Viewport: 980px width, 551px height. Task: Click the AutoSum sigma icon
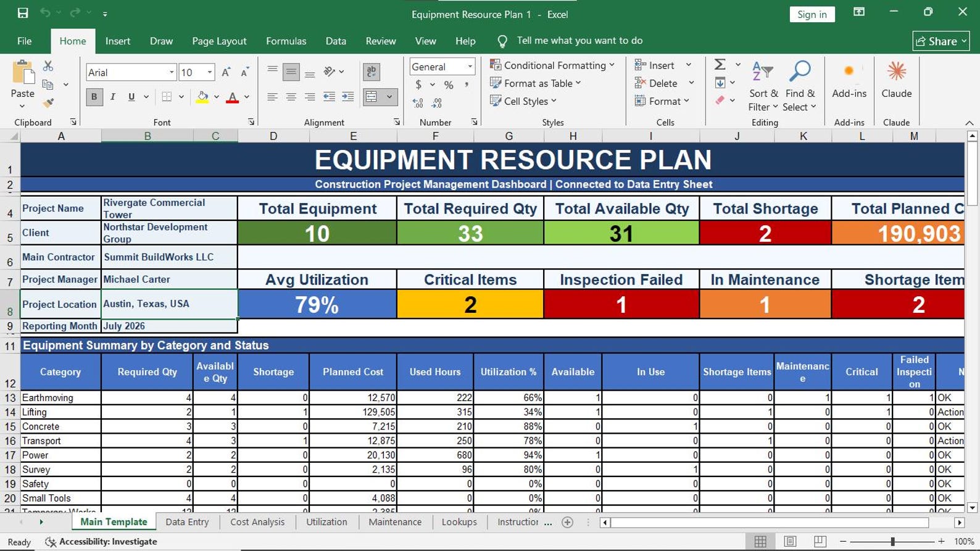point(720,65)
